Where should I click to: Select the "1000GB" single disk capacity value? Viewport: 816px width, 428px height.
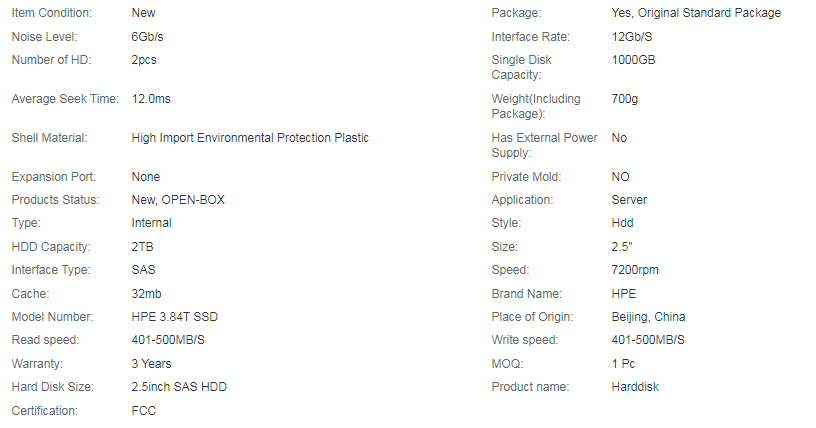tap(635, 60)
